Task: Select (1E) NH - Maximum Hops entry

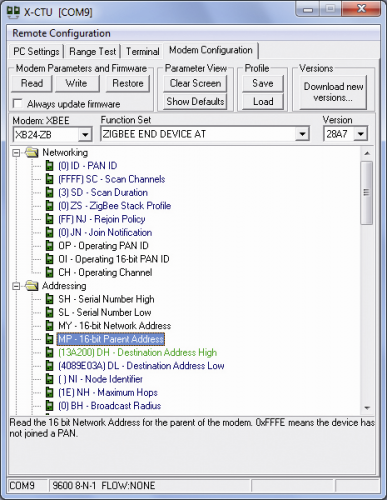Action: click(x=108, y=392)
